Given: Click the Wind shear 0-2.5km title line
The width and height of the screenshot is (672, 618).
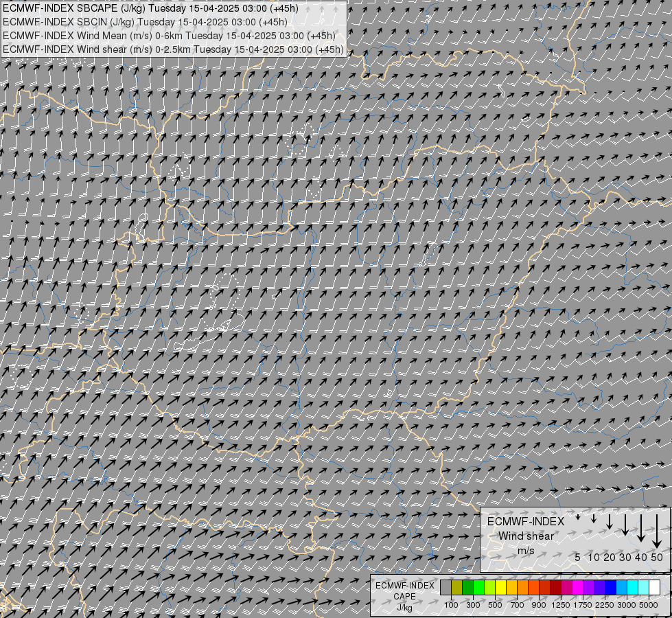Looking at the screenshot, I should tap(173, 49).
